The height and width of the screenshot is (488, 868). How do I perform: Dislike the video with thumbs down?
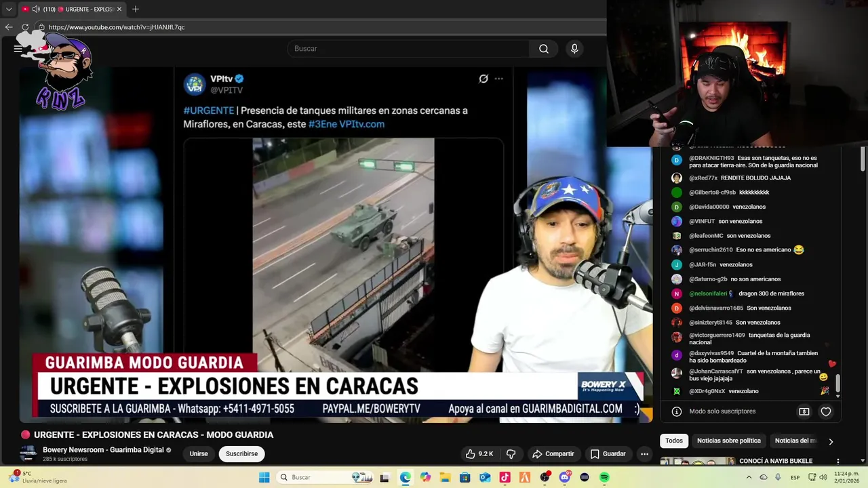click(x=511, y=454)
